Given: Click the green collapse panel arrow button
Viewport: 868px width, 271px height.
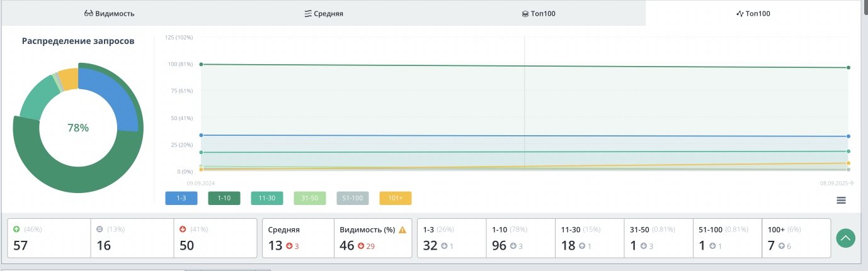Looking at the screenshot, I should [x=845, y=238].
